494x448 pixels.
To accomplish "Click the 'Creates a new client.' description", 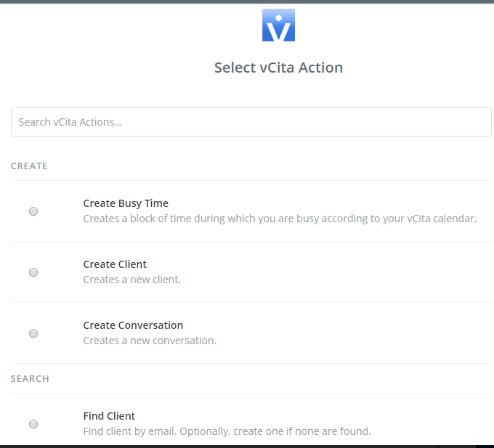I will 132,280.
